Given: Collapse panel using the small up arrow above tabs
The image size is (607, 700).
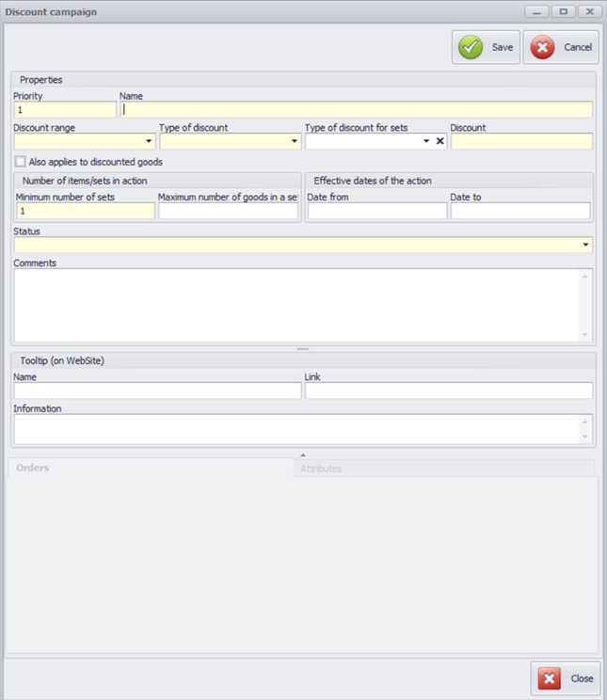Looking at the screenshot, I should [x=303, y=455].
